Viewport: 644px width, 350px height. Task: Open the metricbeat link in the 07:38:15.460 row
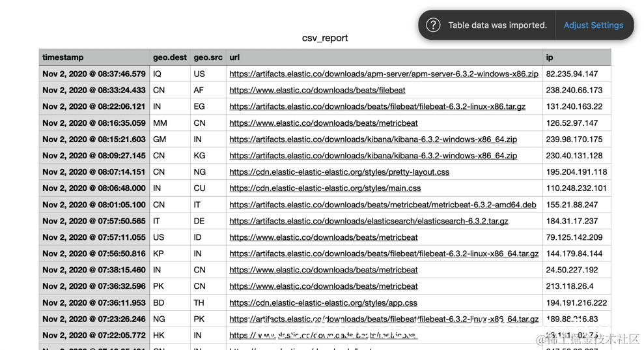(323, 270)
